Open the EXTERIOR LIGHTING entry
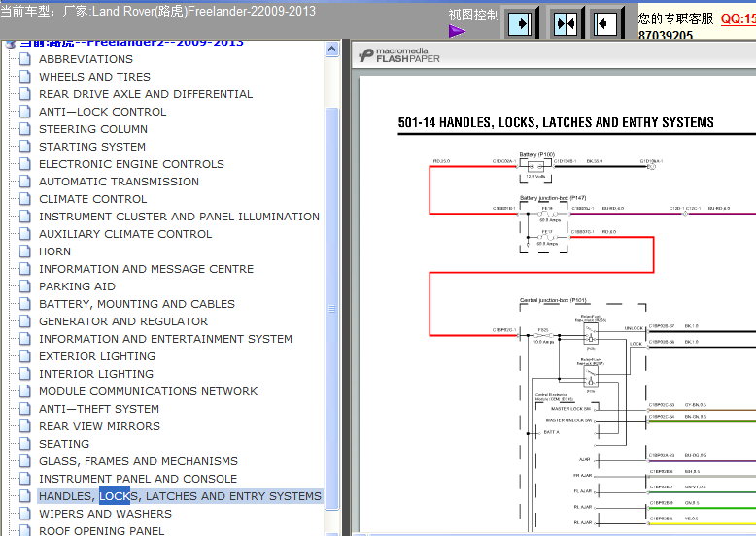Viewport: 756px width, 536px height. 97,356
